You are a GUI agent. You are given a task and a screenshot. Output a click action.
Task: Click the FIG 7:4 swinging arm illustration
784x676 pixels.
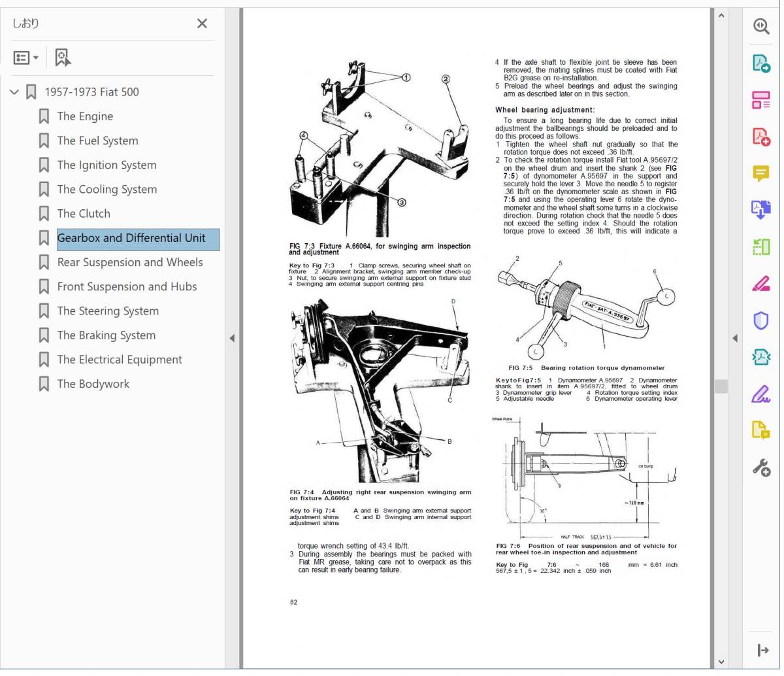point(381,390)
